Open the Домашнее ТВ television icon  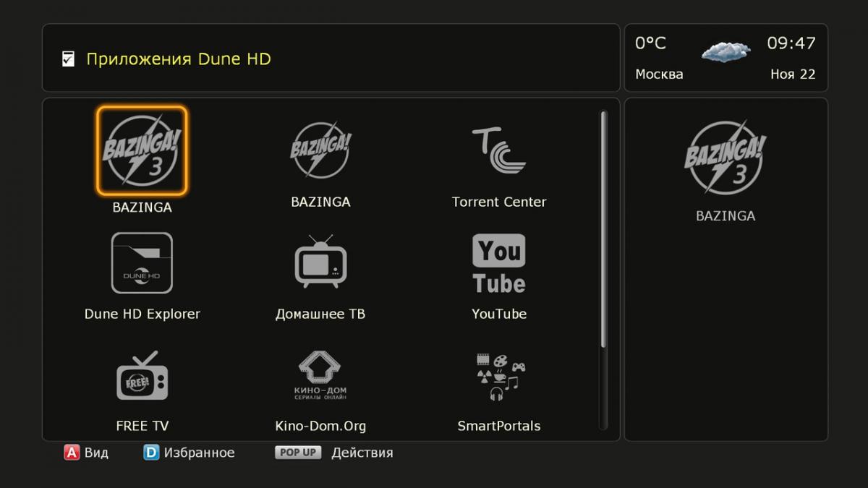(320, 262)
